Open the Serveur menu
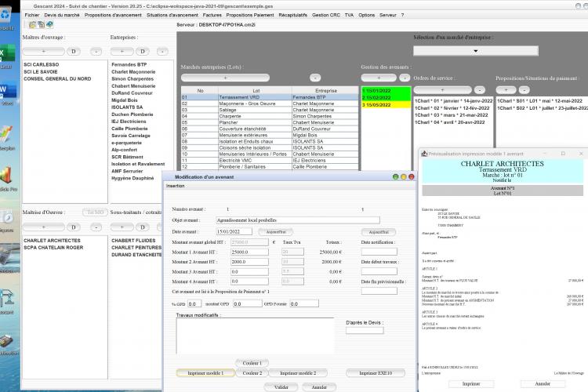 388,15
